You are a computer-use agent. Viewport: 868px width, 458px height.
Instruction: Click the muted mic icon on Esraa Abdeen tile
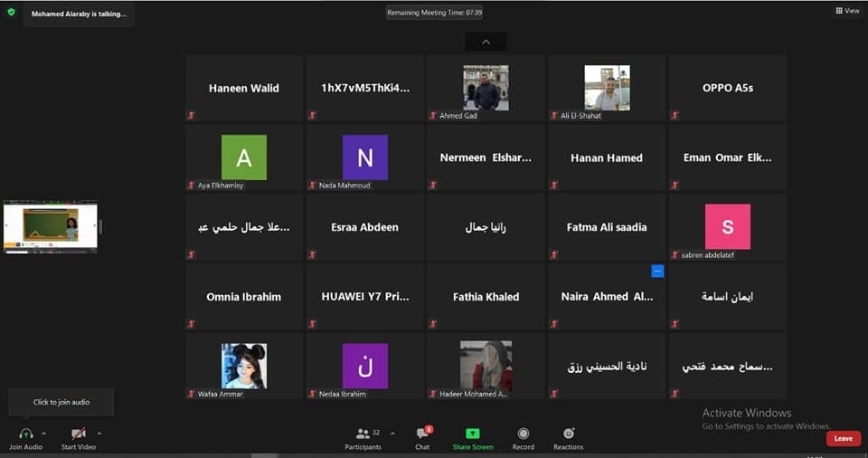312,255
